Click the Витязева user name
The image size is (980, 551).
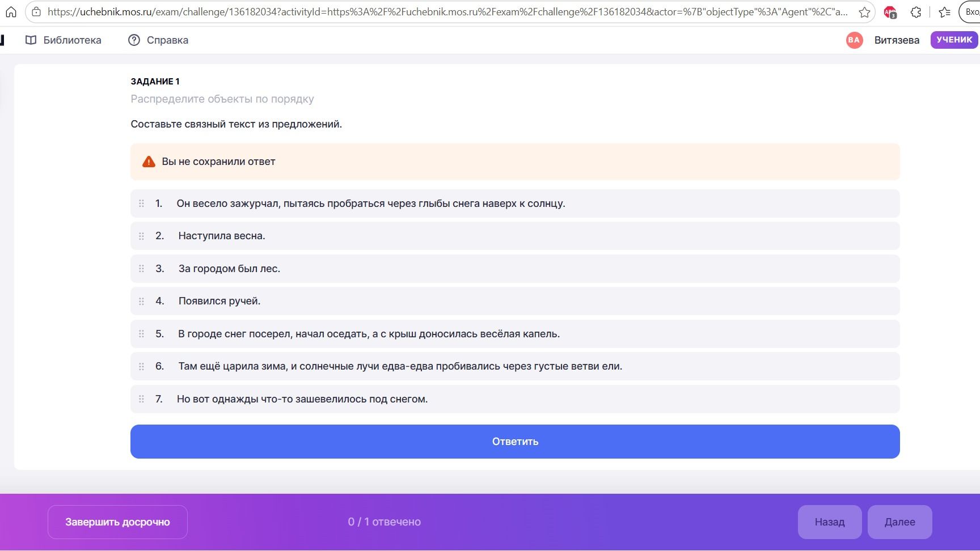click(897, 40)
